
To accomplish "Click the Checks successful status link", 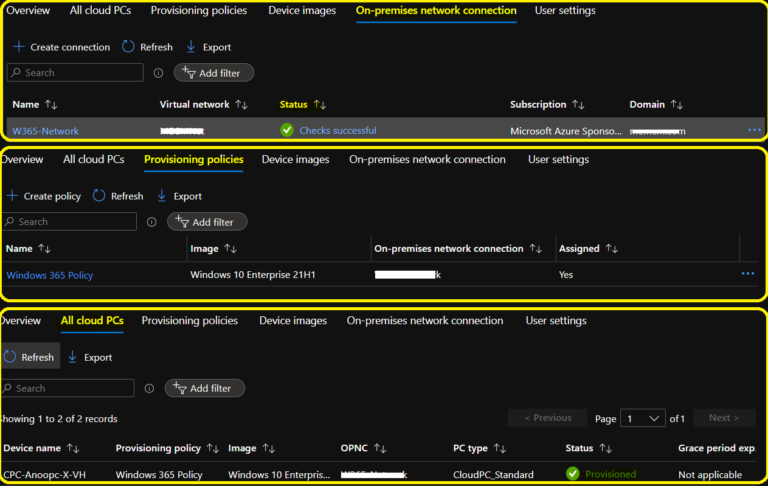I will [338, 130].
